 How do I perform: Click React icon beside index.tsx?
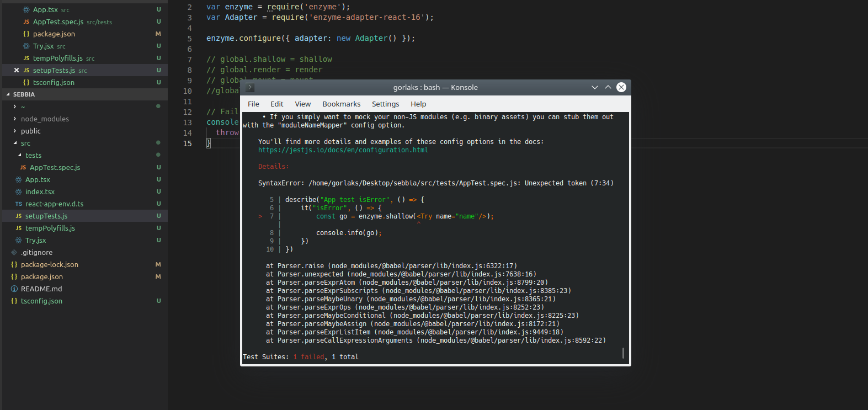pyautogui.click(x=19, y=191)
